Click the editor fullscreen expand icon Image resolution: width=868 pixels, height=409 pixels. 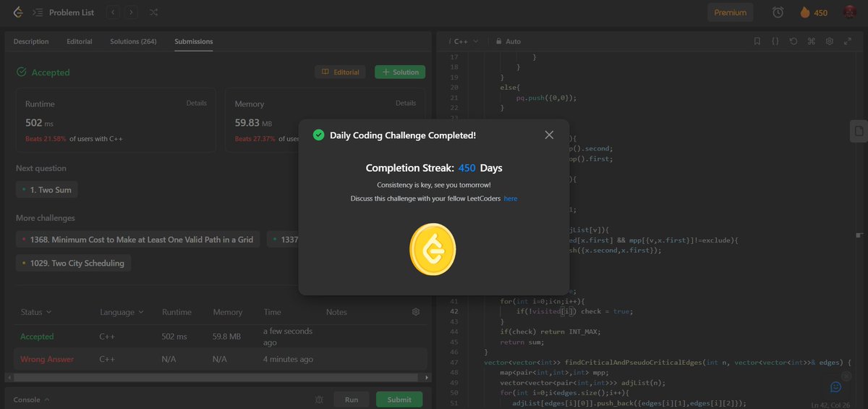pos(847,41)
